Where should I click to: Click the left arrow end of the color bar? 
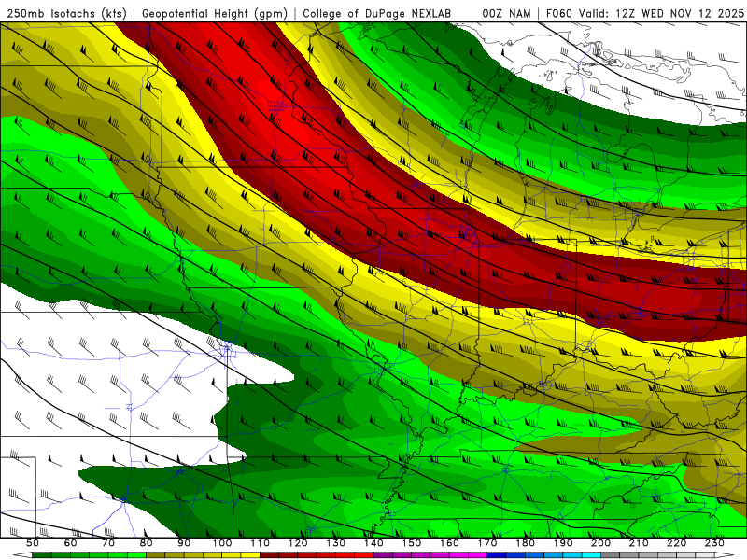[22, 555]
